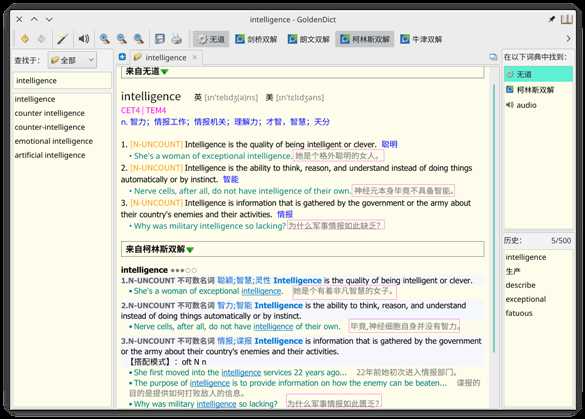Click the blue 情报 link after definition 3
The image size is (585, 419).
pos(285,215)
